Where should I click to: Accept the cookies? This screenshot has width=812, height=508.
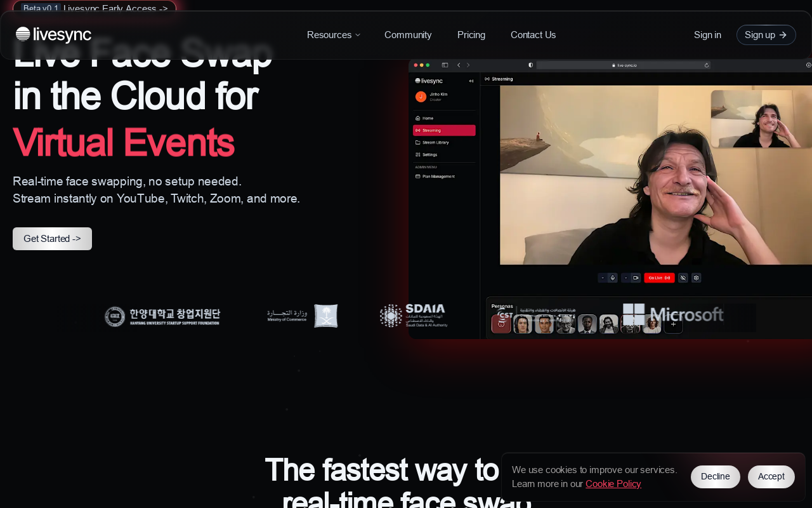771,477
